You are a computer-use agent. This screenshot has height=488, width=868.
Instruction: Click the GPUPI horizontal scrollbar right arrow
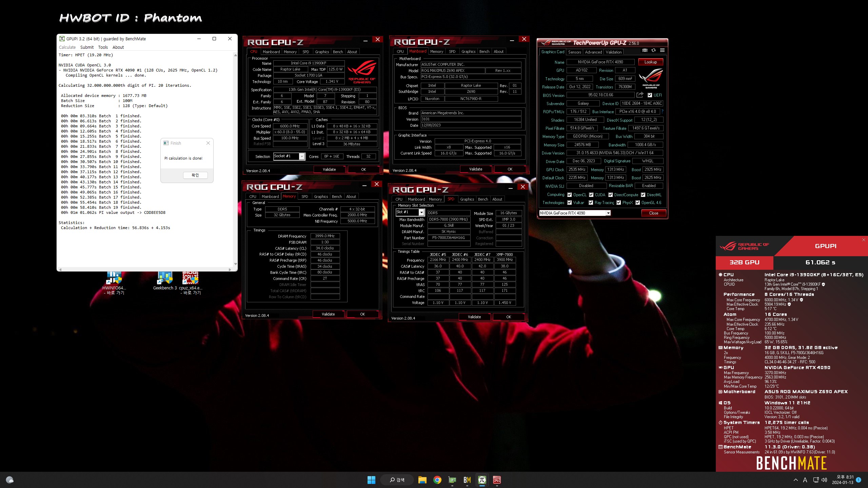point(230,269)
